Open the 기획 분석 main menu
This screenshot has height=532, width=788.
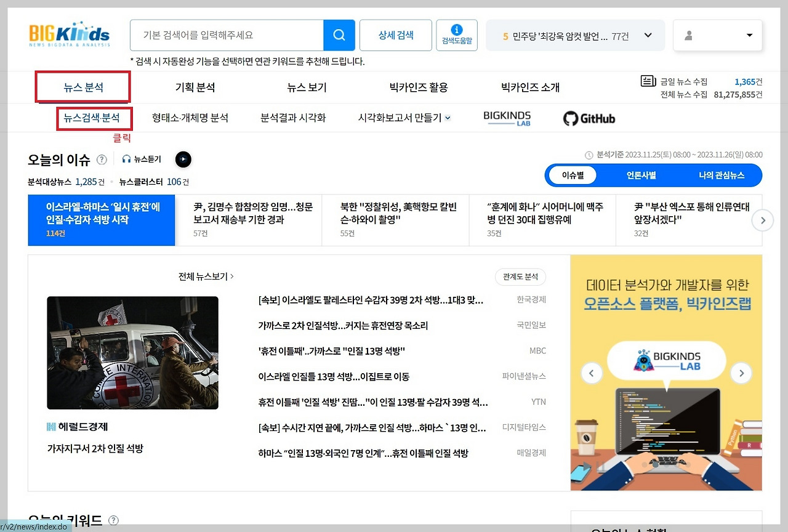(195, 87)
